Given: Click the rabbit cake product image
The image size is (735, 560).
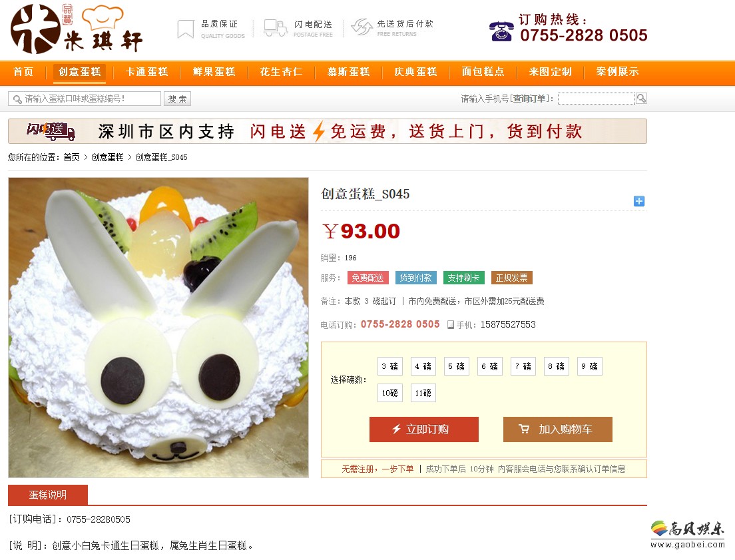Looking at the screenshot, I should [x=158, y=328].
